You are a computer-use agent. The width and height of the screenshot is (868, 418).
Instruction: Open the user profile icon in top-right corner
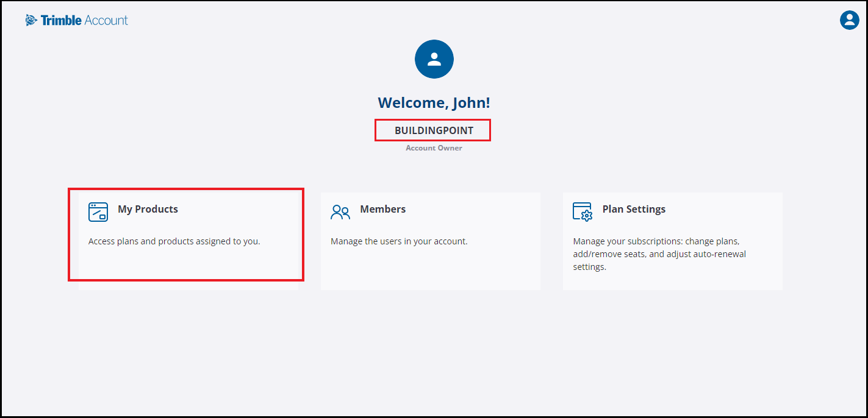[x=849, y=20]
